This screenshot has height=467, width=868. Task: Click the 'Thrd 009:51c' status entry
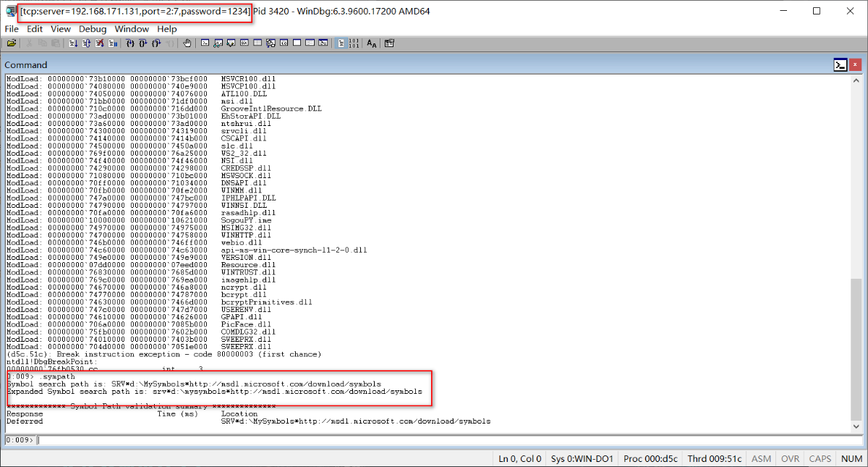[x=714, y=458]
